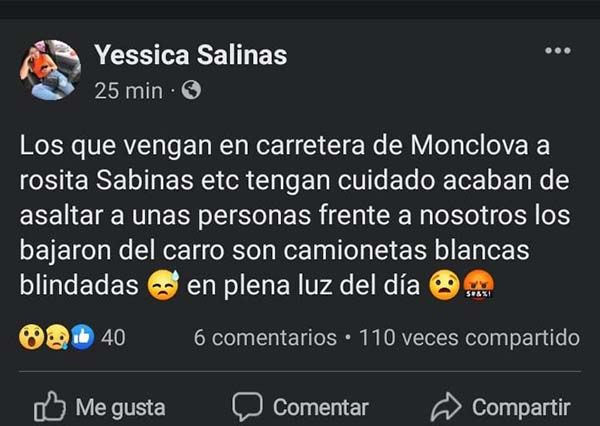
Task: Click the sleepy sweat emoji in post
Action: [x=161, y=285]
